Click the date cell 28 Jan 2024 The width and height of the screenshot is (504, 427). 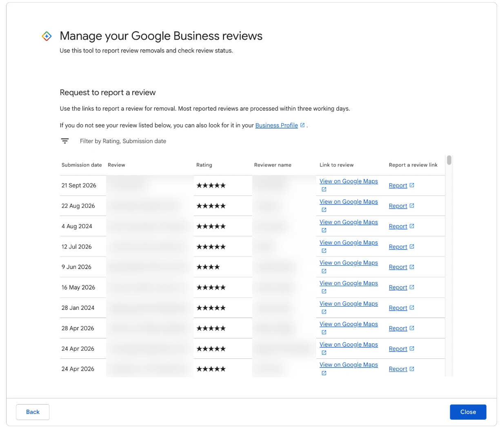point(78,308)
